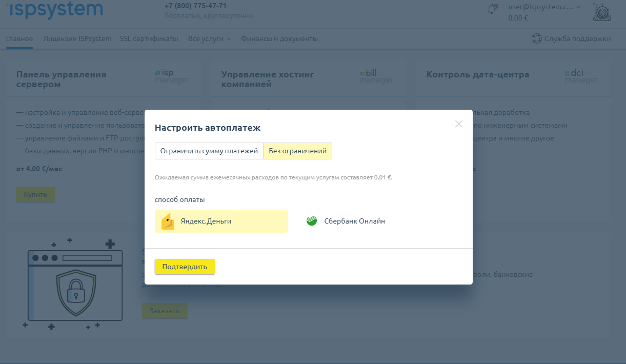Select the Сбербанк Онлайн logo icon
The width and height of the screenshot is (626, 364).
(x=312, y=221)
